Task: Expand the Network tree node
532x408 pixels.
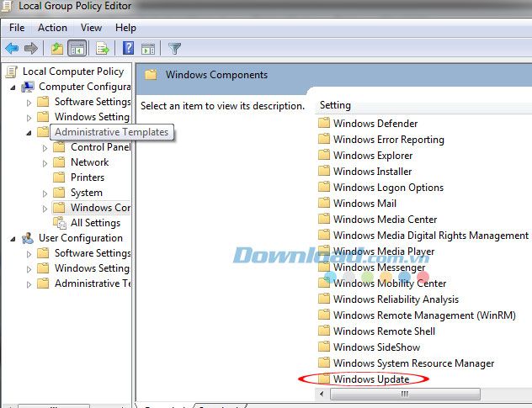Action: click(x=45, y=163)
